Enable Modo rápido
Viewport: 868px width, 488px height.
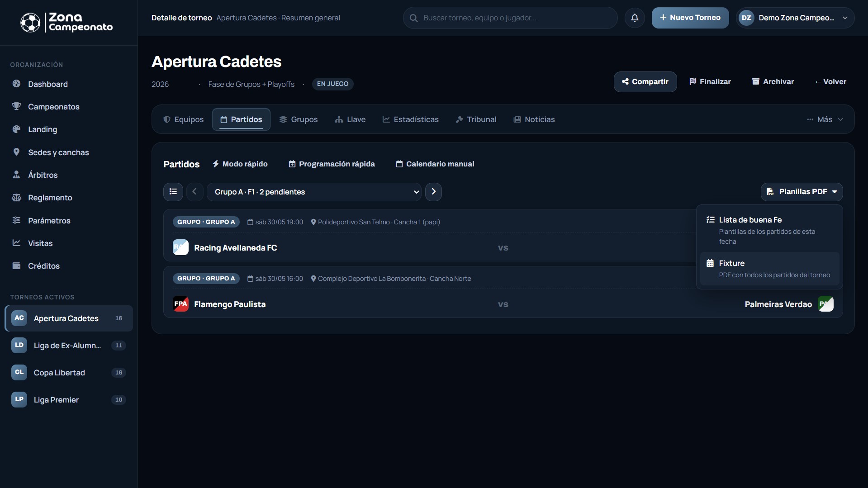click(x=240, y=164)
